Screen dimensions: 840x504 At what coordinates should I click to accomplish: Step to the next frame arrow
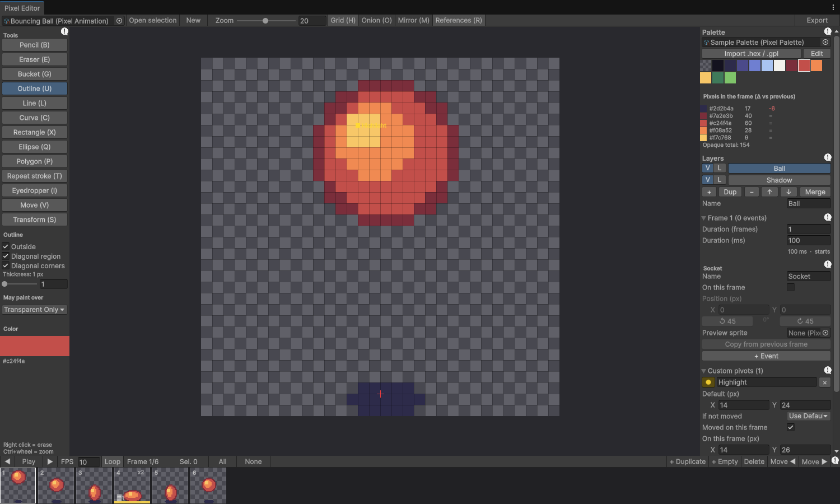pyautogui.click(x=50, y=461)
